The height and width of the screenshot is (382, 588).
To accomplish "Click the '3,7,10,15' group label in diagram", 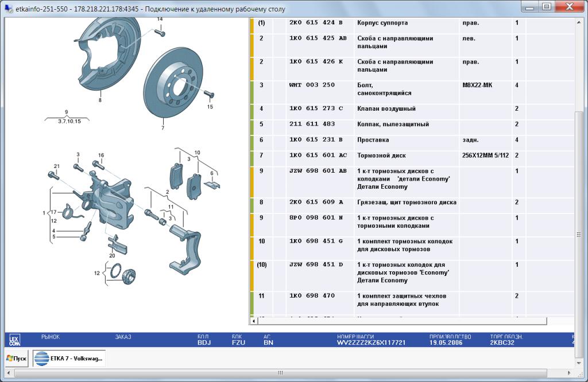I will tap(69, 122).
